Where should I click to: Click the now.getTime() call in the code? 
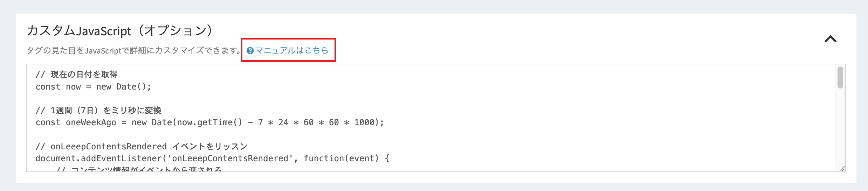209,122
